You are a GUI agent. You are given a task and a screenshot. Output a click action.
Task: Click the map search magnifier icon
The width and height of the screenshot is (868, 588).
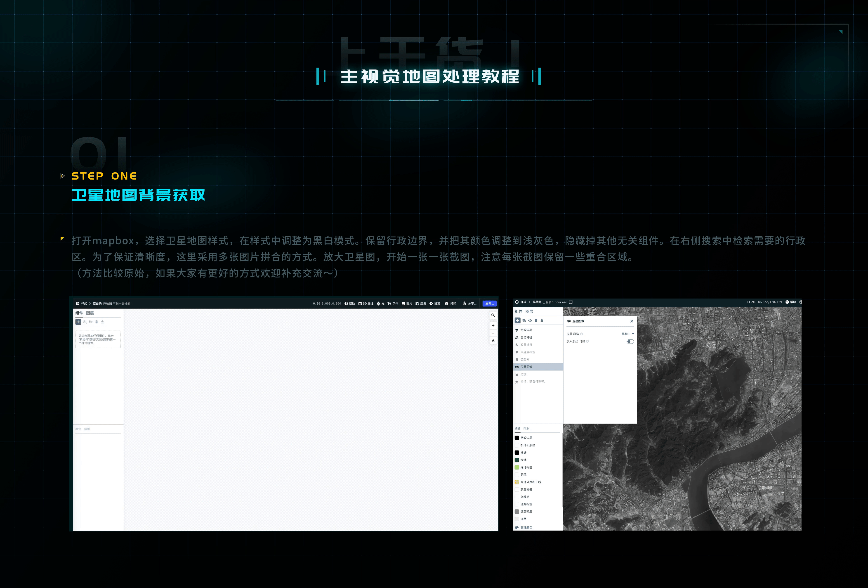coord(493,315)
